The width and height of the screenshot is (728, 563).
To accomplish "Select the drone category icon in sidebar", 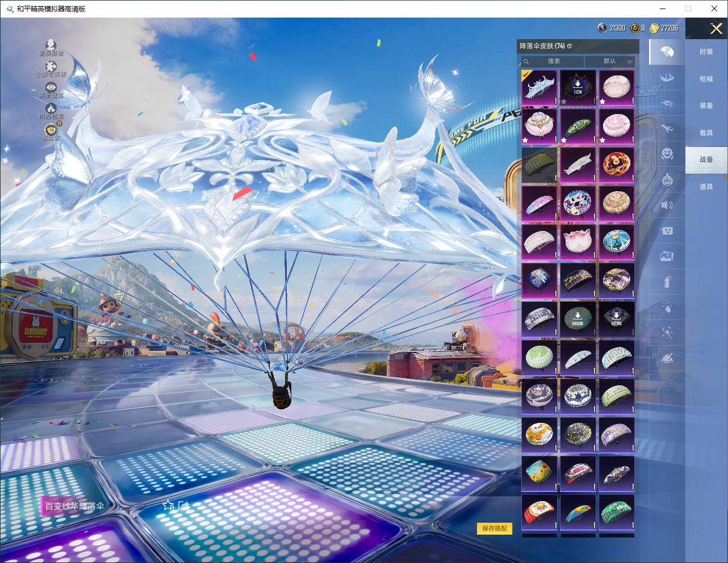I will [x=667, y=103].
